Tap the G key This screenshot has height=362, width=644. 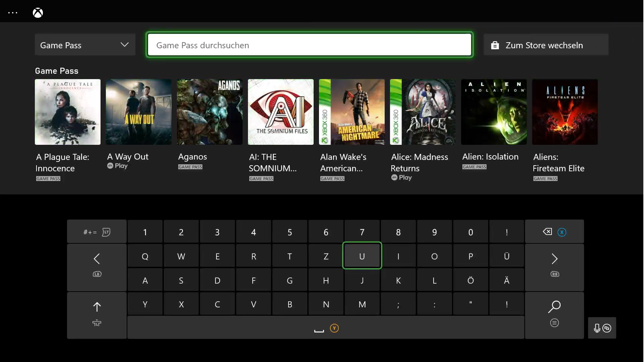(x=290, y=280)
